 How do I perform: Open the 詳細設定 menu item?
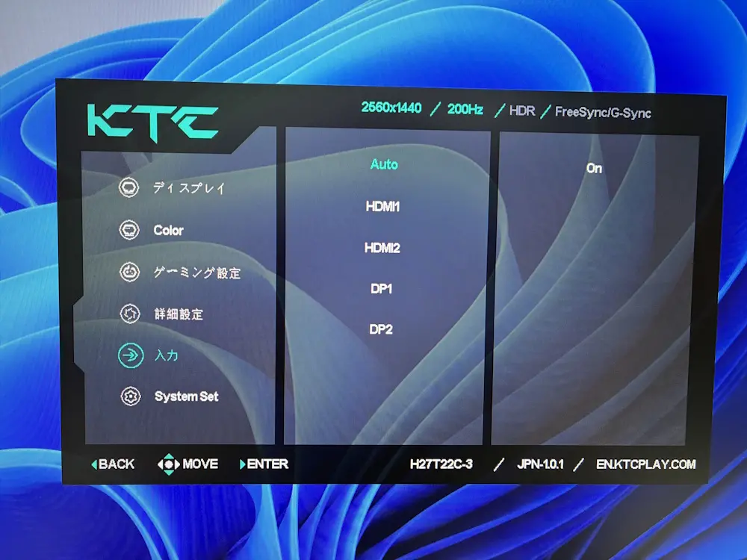pos(179,314)
